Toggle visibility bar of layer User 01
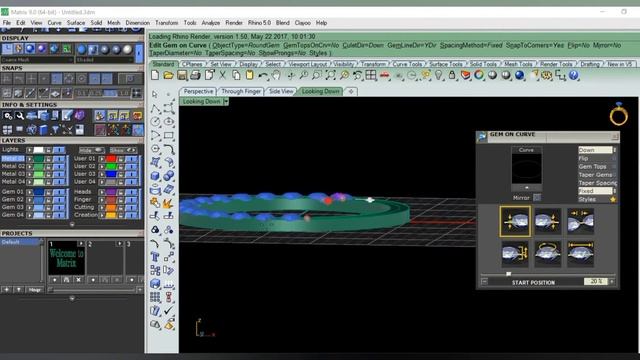The width and height of the screenshot is (640, 360). pos(131,159)
